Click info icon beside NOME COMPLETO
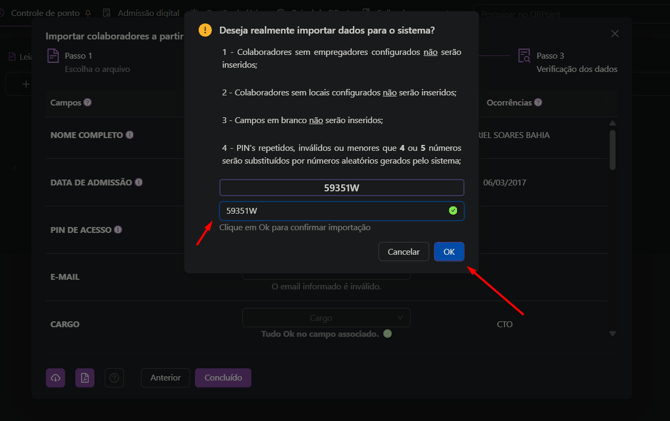This screenshot has width=670, height=421. (x=129, y=135)
